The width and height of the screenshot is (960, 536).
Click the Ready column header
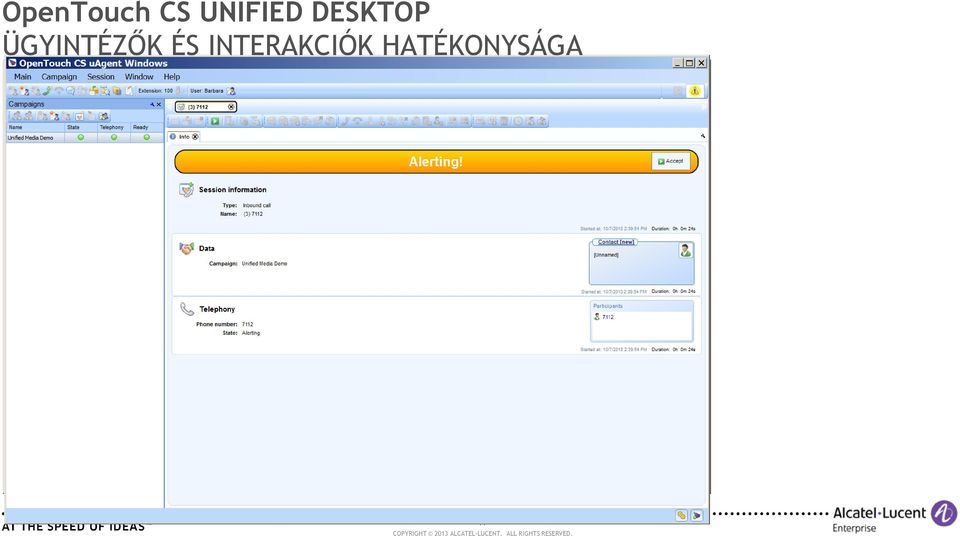(146, 127)
